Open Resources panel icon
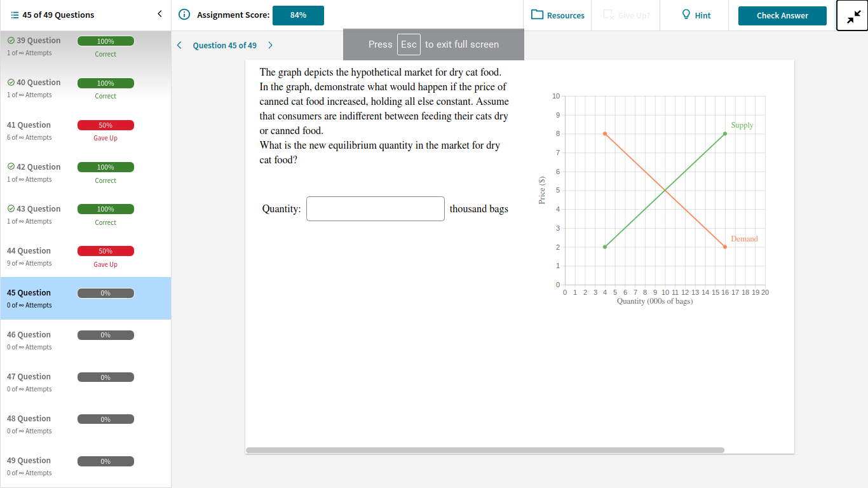 pos(538,15)
